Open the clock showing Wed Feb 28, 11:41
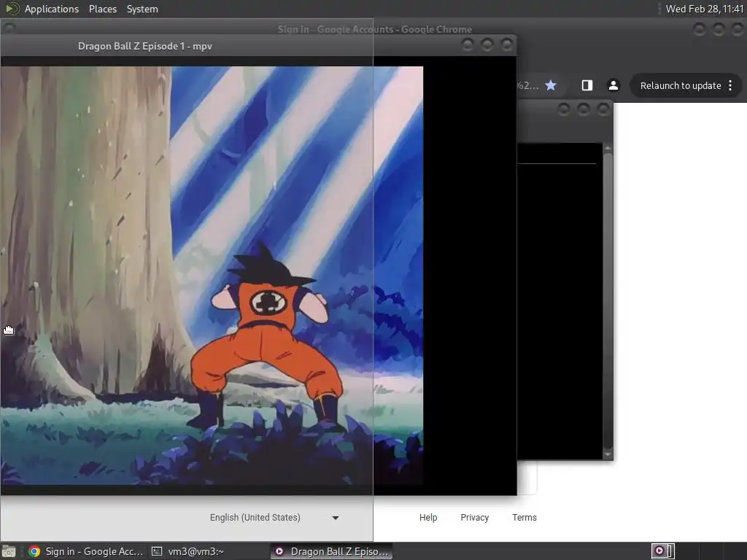 coord(705,9)
